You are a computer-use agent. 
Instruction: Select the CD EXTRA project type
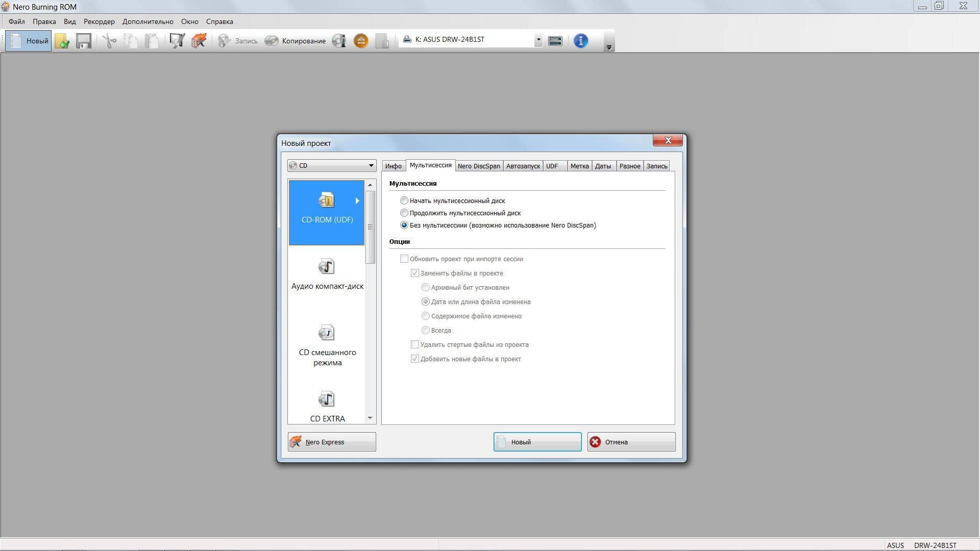[x=327, y=407]
